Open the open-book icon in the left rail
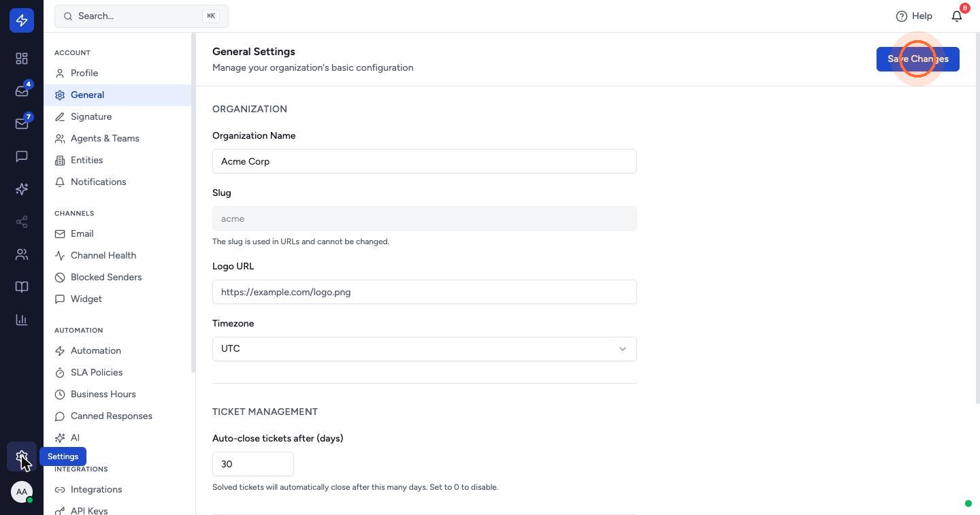Image resolution: width=980 pixels, height=515 pixels. point(22,287)
